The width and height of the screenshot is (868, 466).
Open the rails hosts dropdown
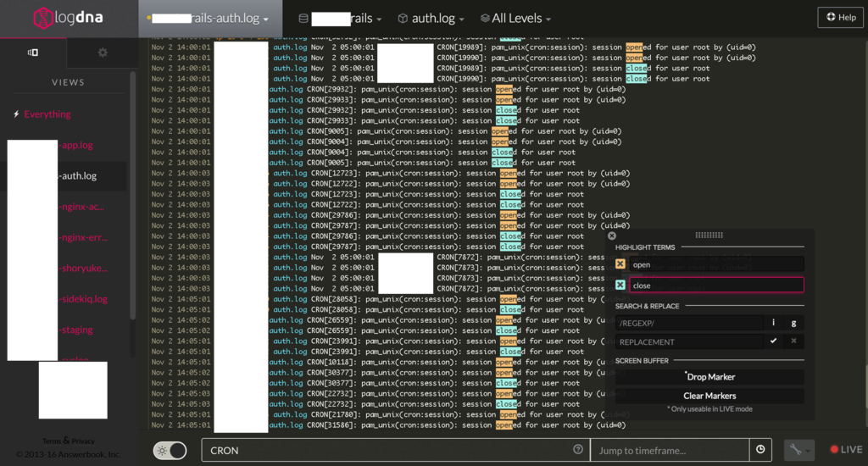point(341,19)
